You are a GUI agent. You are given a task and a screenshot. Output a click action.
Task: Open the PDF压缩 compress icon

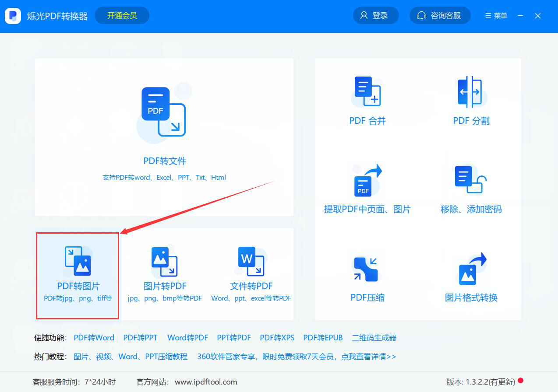pyautogui.click(x=366, y=269)
